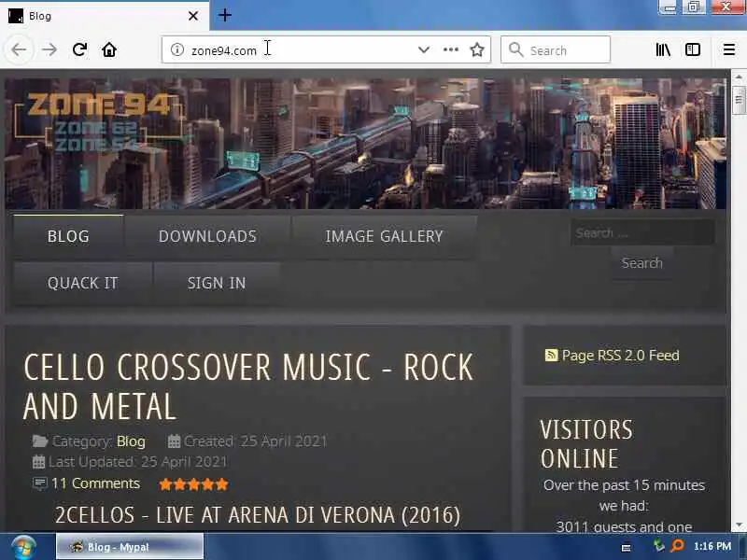Click the calendar icon beside Last Updated
747x560 pixels.
point(38,462)
